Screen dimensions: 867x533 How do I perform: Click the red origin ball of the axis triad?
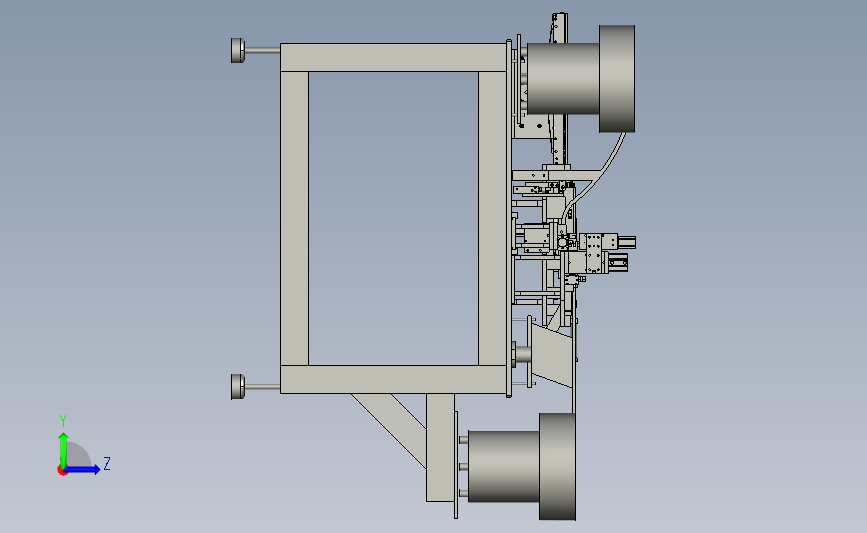[62, 471]
